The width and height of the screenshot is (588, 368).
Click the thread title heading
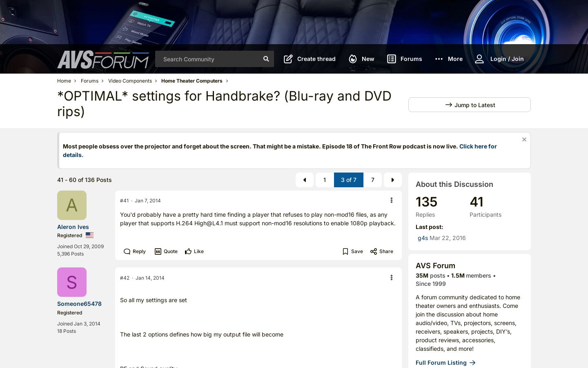tap(224, 103)
